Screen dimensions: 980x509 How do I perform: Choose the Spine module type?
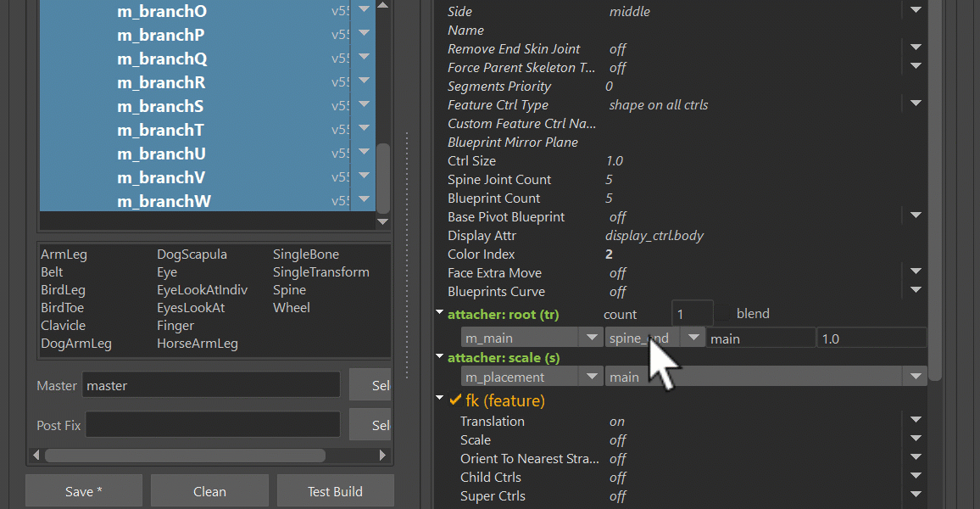pos(289,290)
